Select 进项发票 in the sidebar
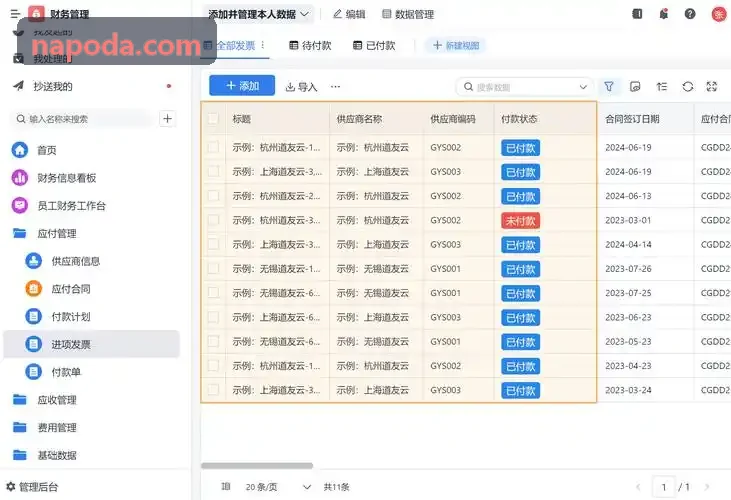This screenshot has height=500, width=731. [x=91, y=344]
